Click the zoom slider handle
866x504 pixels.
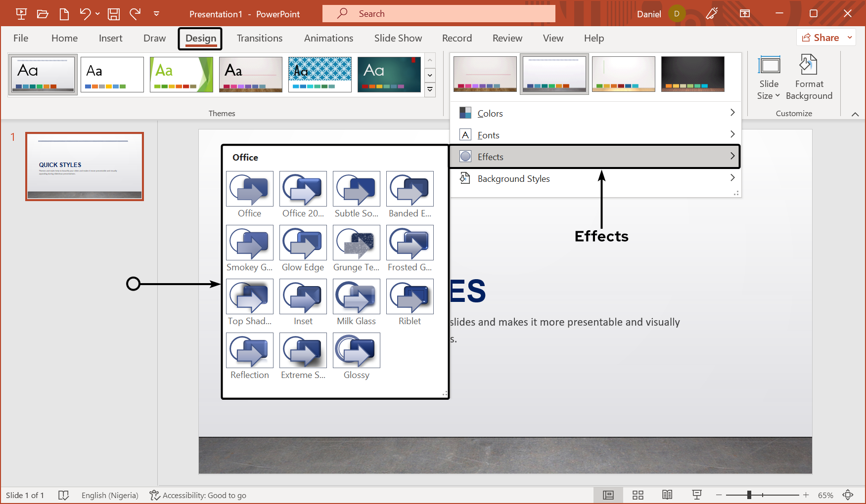tap(749, 495)
